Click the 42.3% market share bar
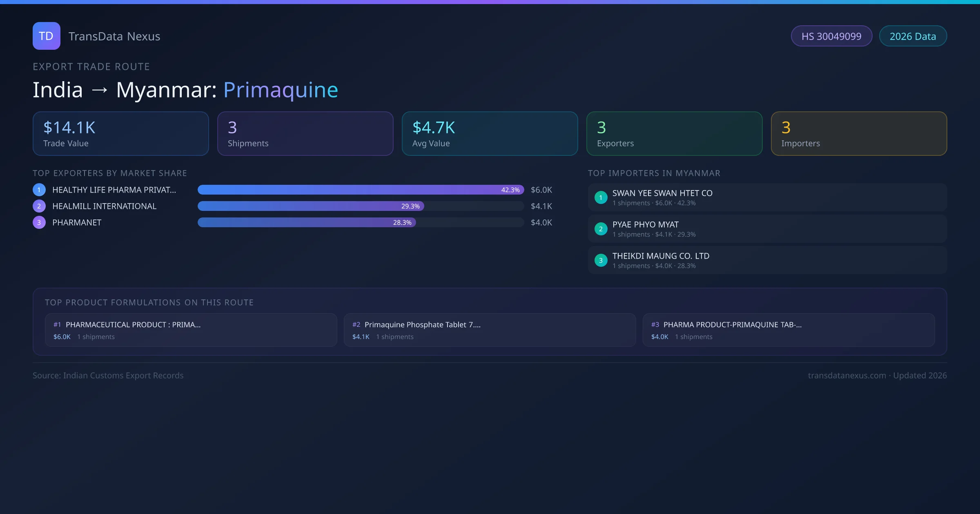Viewport: 980px width, 514px height. pos(361,190)
